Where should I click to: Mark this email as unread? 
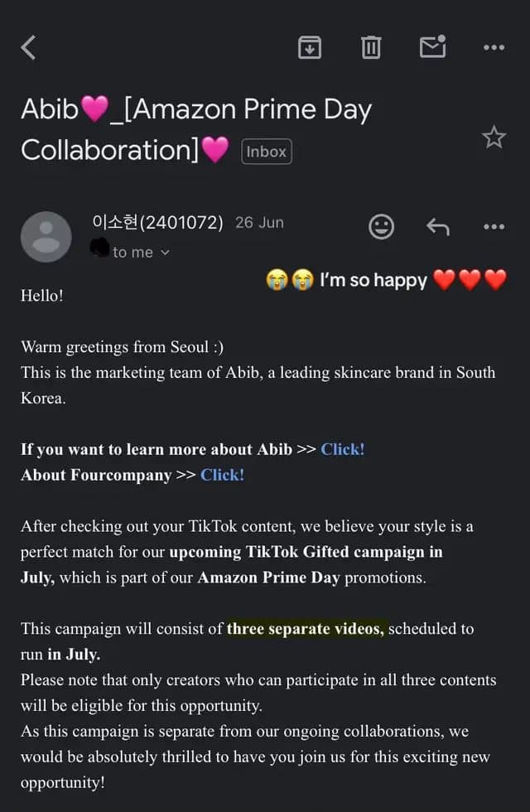pos(432,46)
